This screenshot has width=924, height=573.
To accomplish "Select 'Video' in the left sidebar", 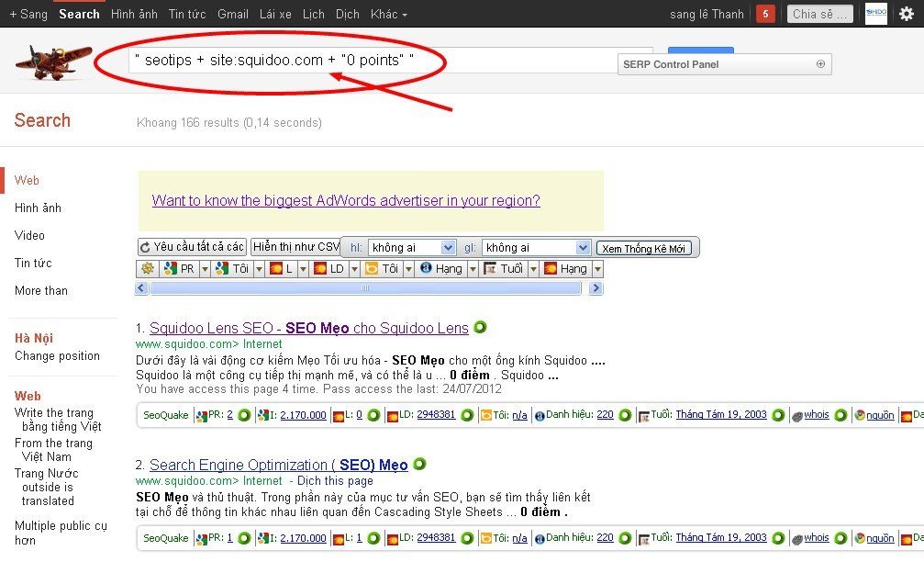I will click(x=29, y=235).
